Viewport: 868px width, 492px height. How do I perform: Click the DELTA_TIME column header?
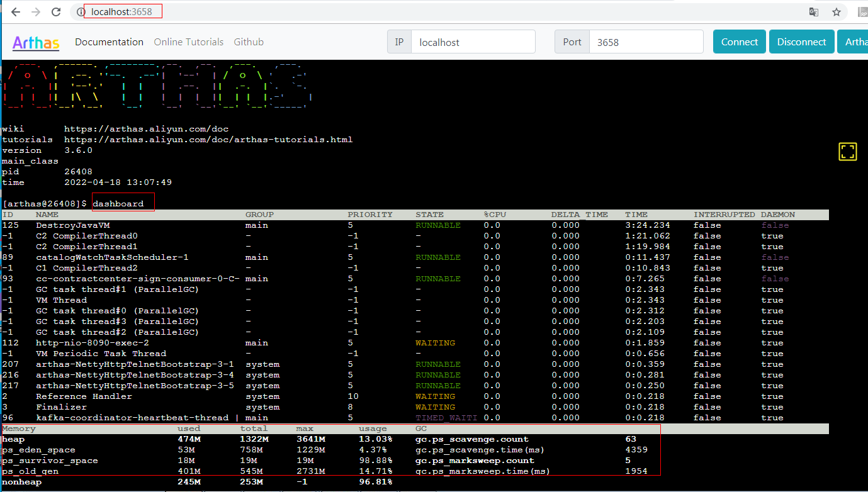pyautogui.click(x=580, y=215)
